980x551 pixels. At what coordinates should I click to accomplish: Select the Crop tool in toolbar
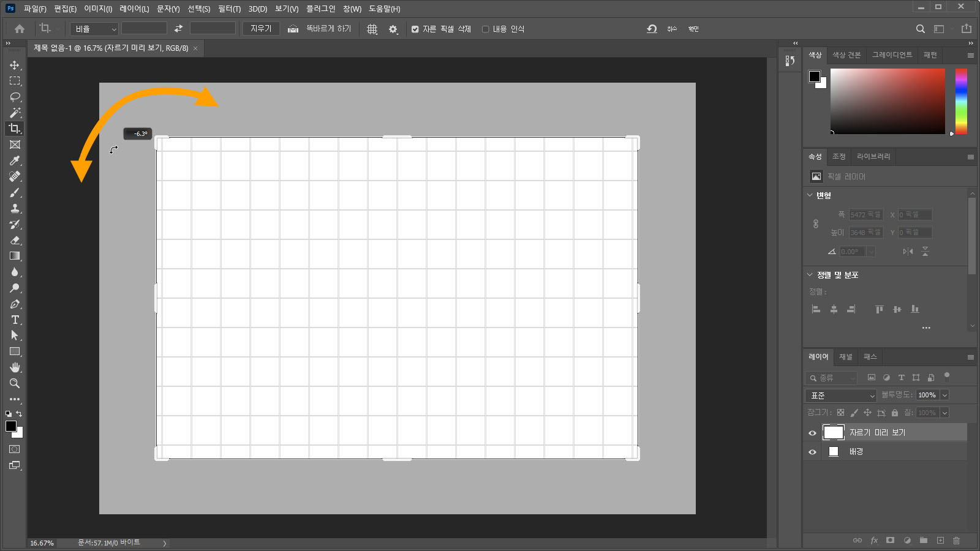[15, 129]
